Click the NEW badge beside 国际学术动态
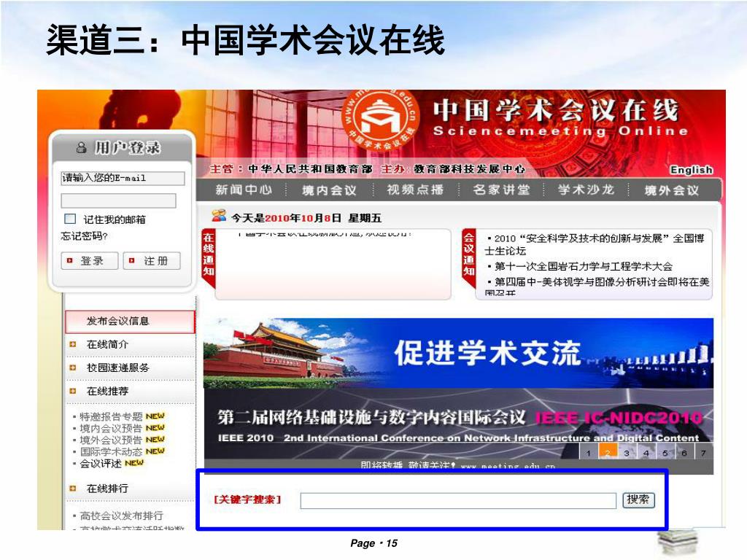747x560 pixels. tap(155, 451)
